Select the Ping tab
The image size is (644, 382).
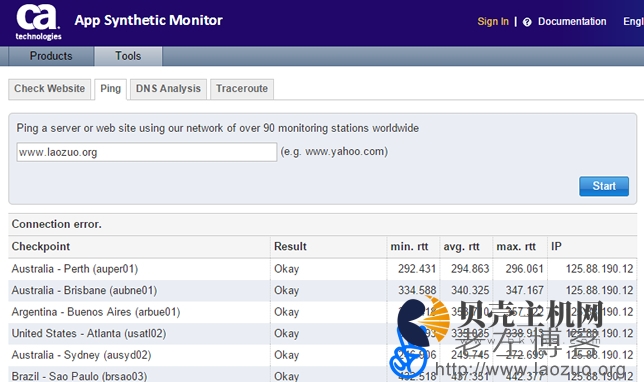[110, 89]
